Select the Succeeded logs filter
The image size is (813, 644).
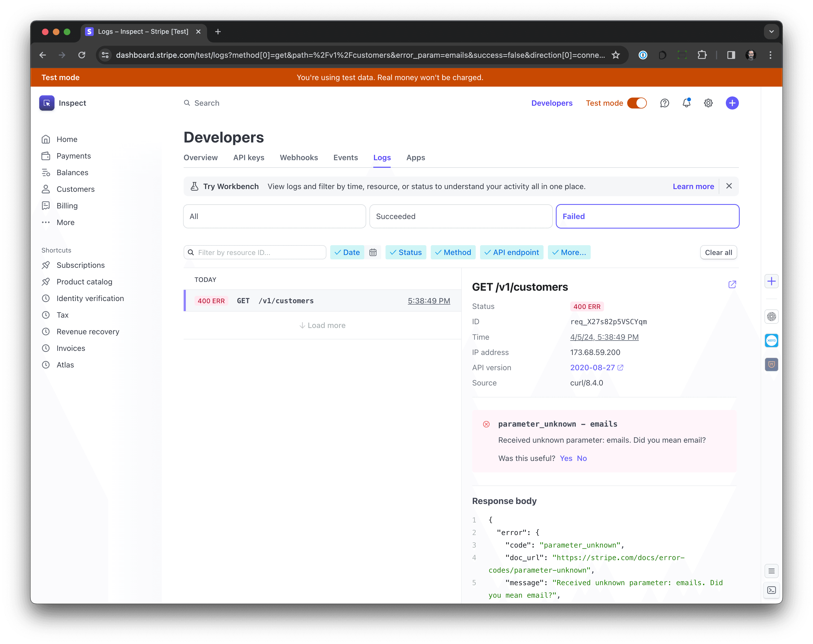coord(461,216)
